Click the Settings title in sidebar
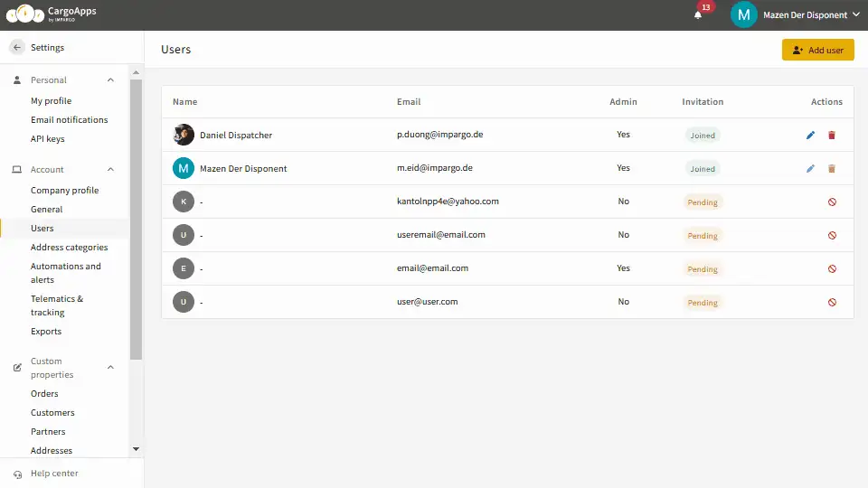 pos(48,48)
